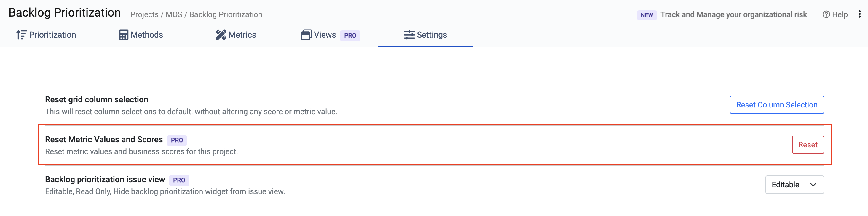This screenshot has height=216, width=868.
Task: Click the Projects breadcrumb link
Action: coord(144,14)
